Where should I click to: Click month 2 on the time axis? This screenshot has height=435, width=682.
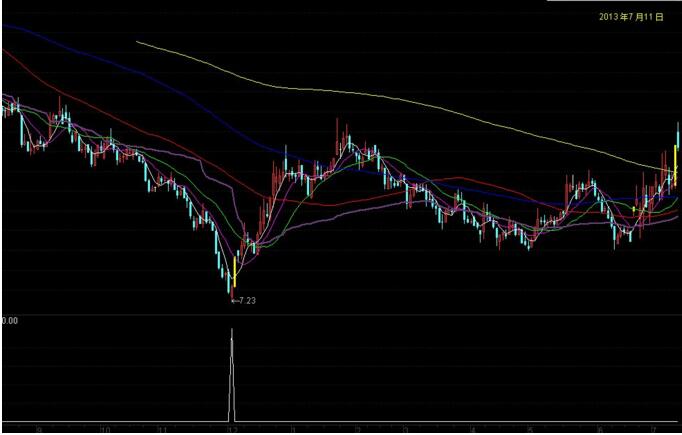tap(357, 428)
